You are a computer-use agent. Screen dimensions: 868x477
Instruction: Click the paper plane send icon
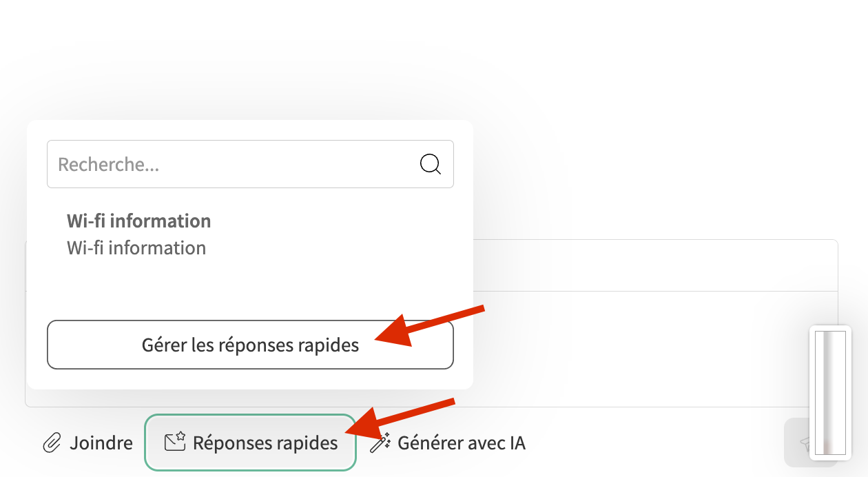803,444
